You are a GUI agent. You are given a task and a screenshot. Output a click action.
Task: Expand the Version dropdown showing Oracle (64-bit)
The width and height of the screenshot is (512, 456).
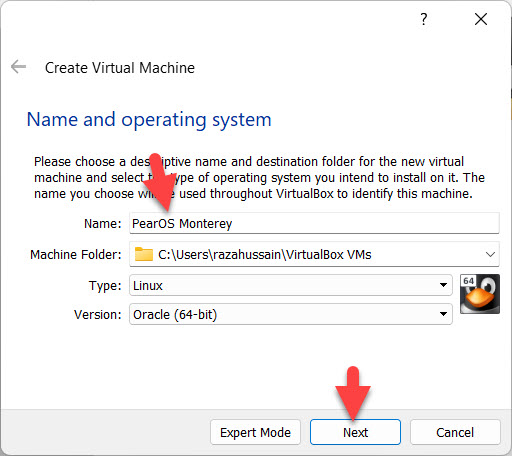[291, 314]
